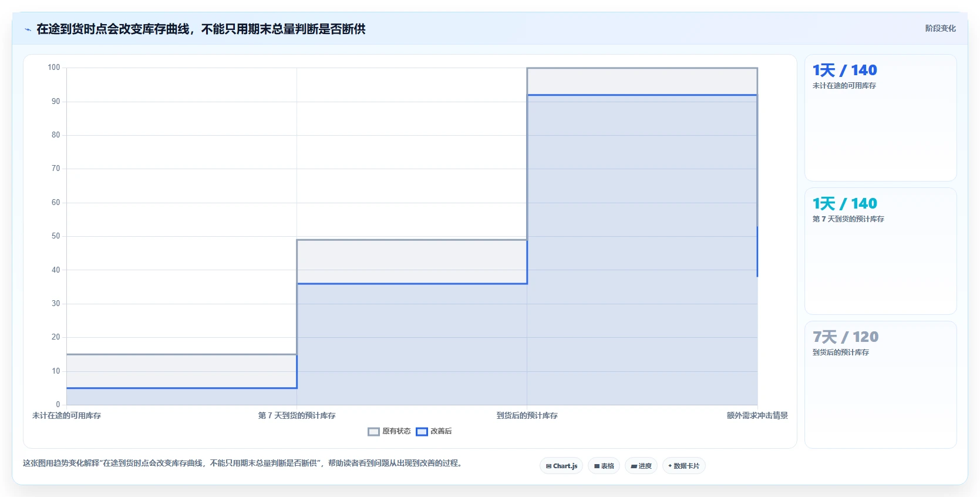Image resolution: width=980 pixels, height=497 pixels.
Task: Select the 数据卡片 chip
Action: [x=683, y=466]
